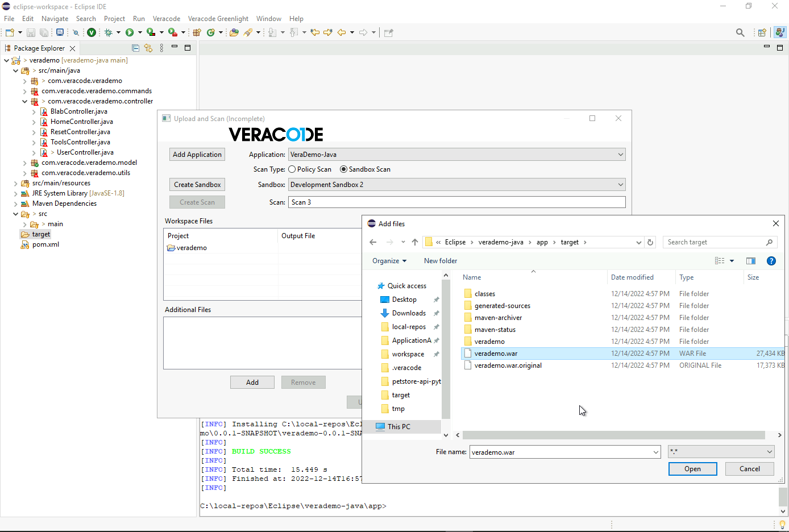Open the Project menu
Screen dimensions: 789x532
pos(114,19)
